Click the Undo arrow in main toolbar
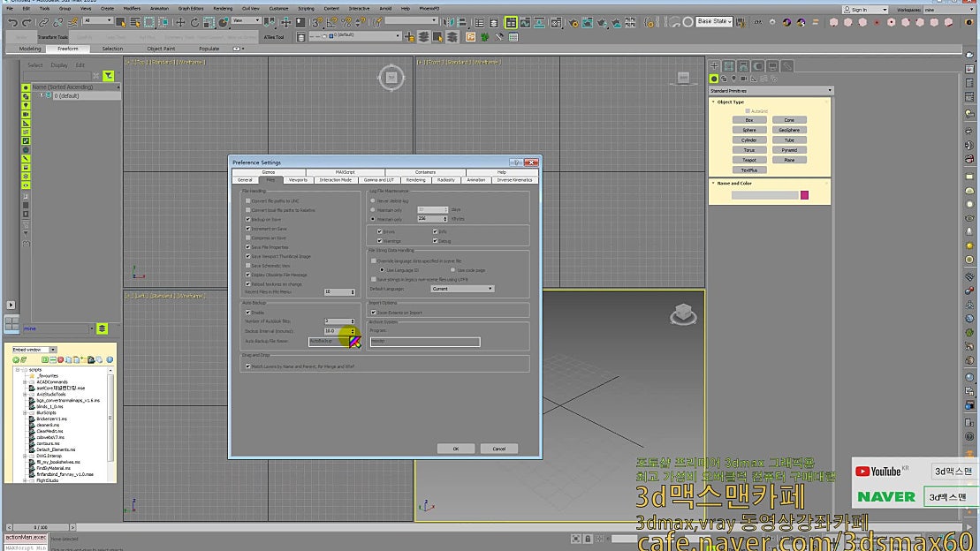980x551 pixels. pyautogui.click(x=11, y=21)
